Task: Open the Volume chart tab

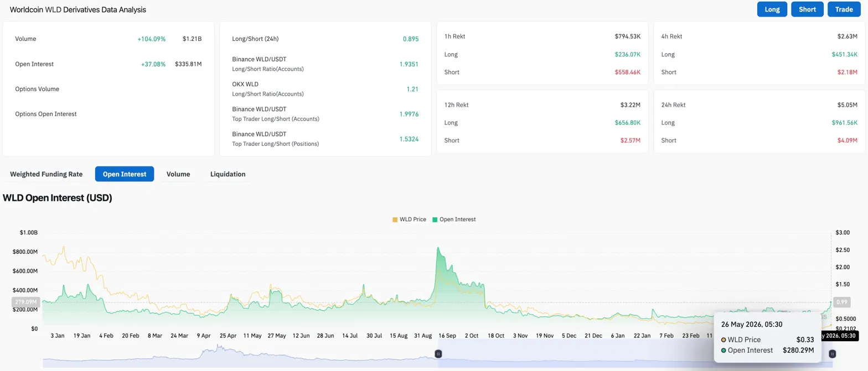Action: [178, 174]
